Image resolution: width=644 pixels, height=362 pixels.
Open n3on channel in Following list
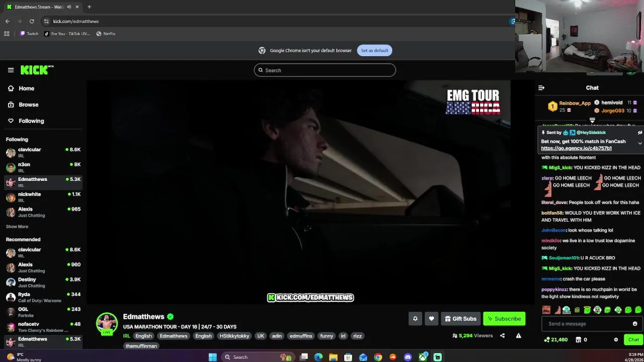[43, 167]
